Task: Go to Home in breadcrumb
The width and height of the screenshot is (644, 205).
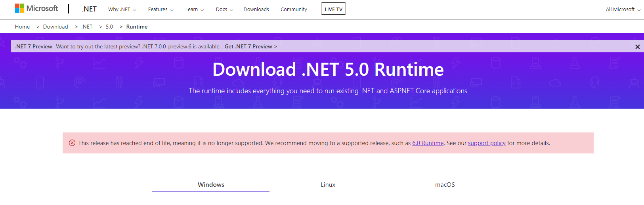Action: [x=22, y=27]
